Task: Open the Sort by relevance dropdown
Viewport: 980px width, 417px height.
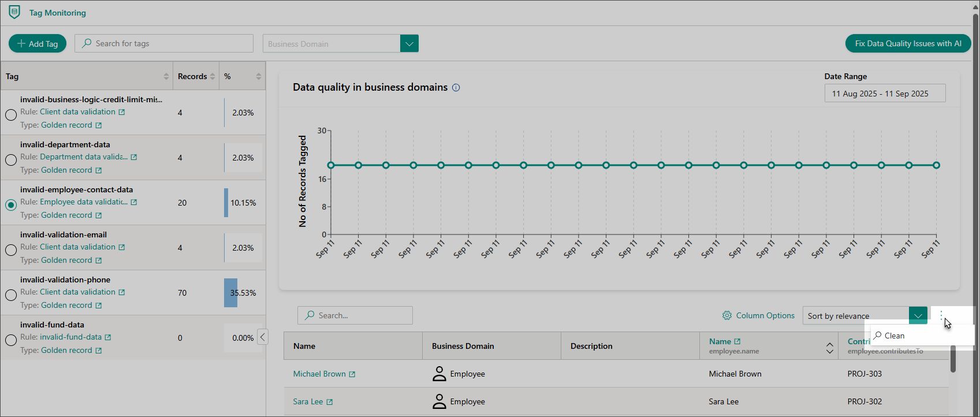Action: tap(918, 315)
